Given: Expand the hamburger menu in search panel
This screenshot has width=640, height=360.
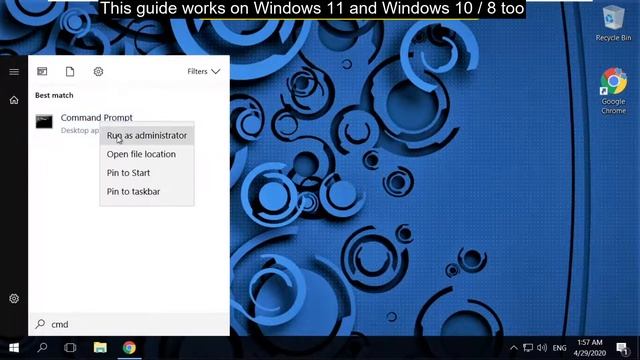Looking at the screenshot, I should [14, 72].
